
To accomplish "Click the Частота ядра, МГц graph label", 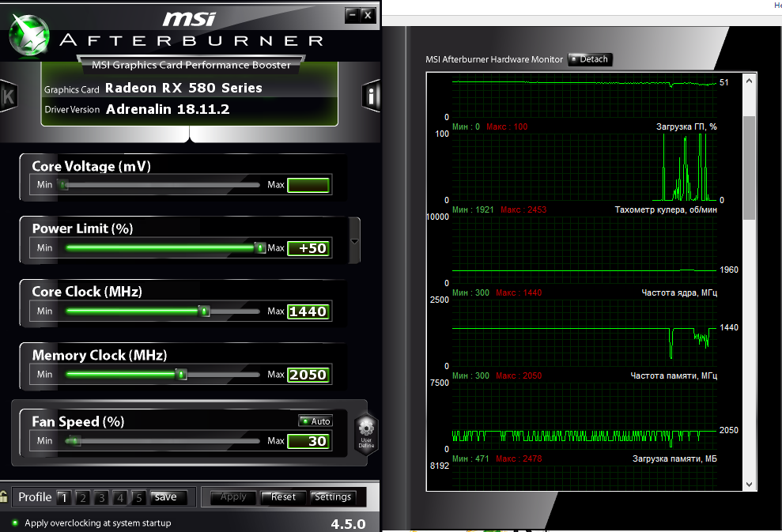I will pyautogui.click(x=679, y=292).
